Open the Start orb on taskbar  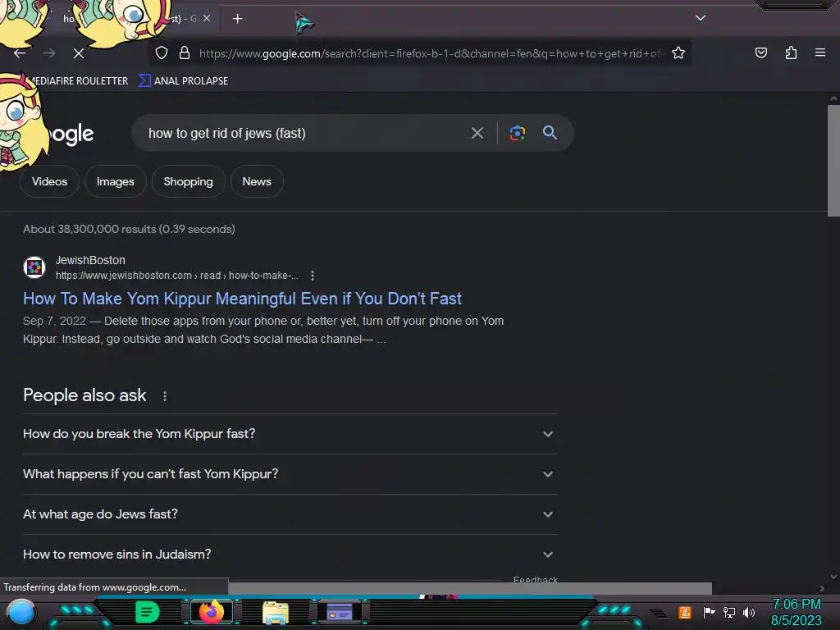click(21, 612)
